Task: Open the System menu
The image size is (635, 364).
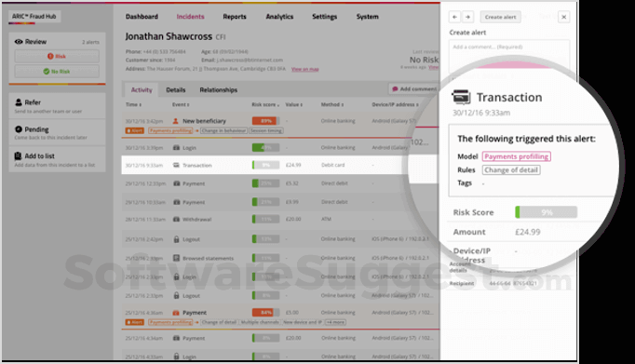Action: pyautogui.click(x=367, y=17)
